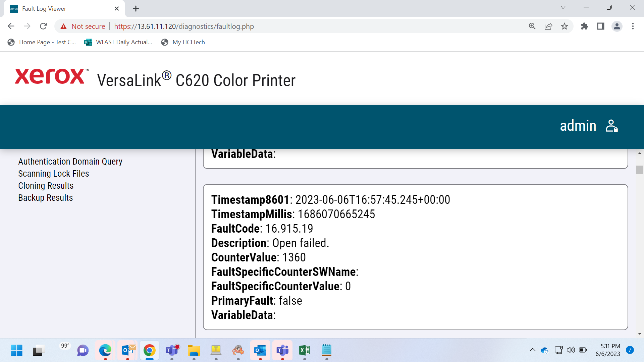644x362 pixels.
Task: Click the browser reload page icon
Action: pos(43,26)
